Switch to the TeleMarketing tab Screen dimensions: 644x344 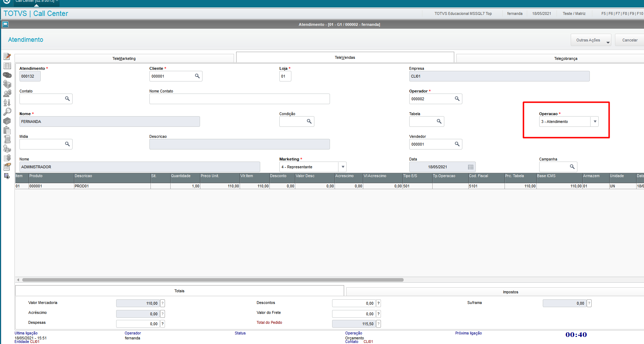(124, 58)
